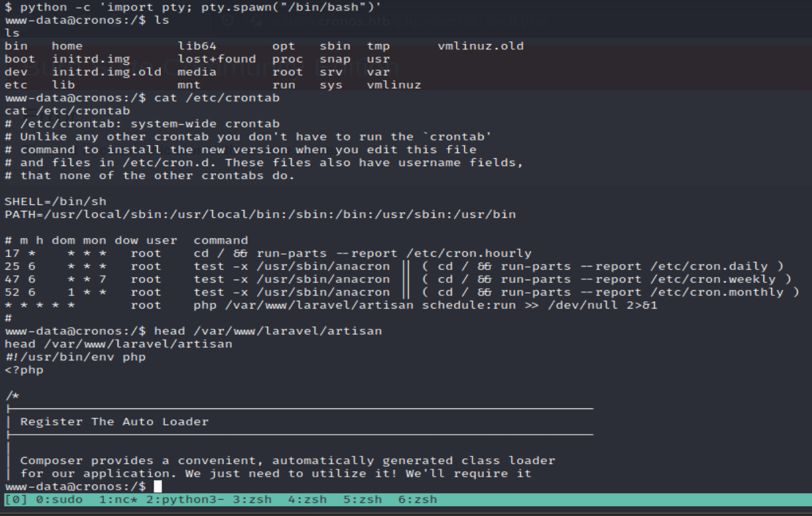
Task: Click the cursor block at the last prompt
Action: tap(158, 486)
